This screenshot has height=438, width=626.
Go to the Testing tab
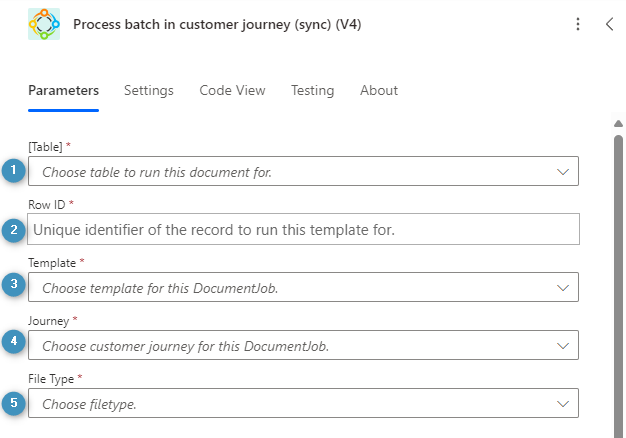point(312,91)
